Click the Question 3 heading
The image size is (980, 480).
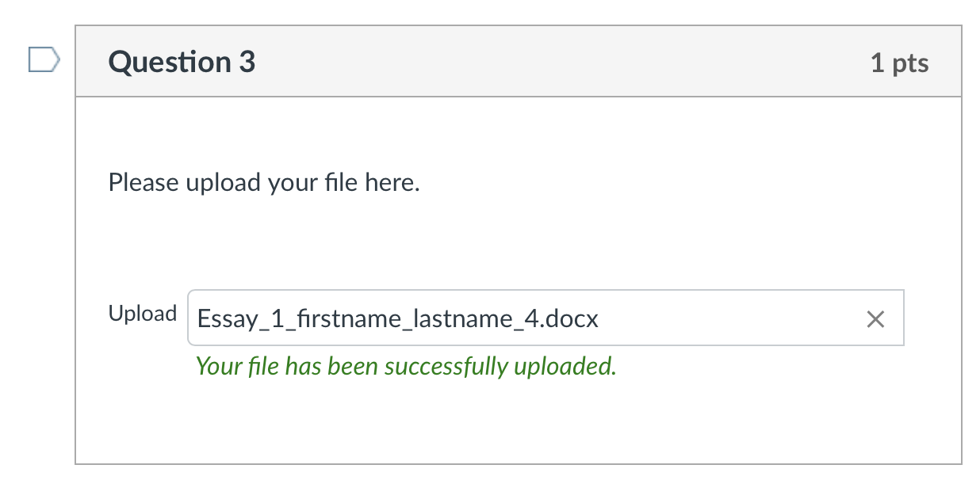[182, 62]
